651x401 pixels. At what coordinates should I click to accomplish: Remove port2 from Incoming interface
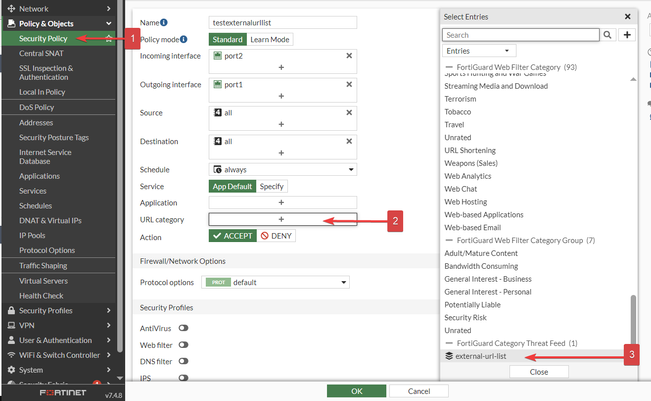click(349, 56)
